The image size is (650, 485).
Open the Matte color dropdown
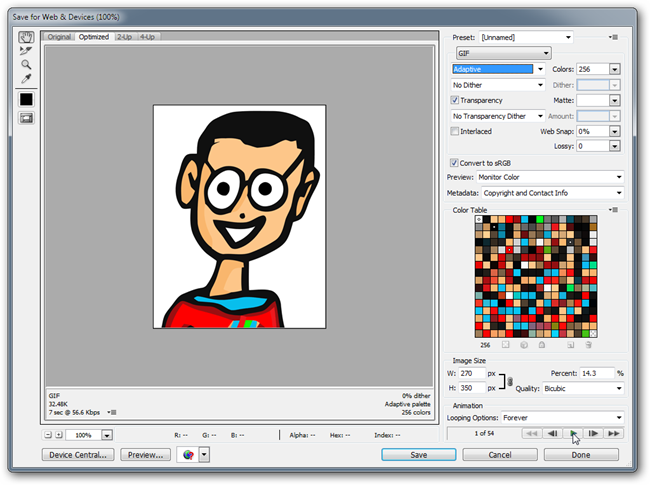point(615,100)
